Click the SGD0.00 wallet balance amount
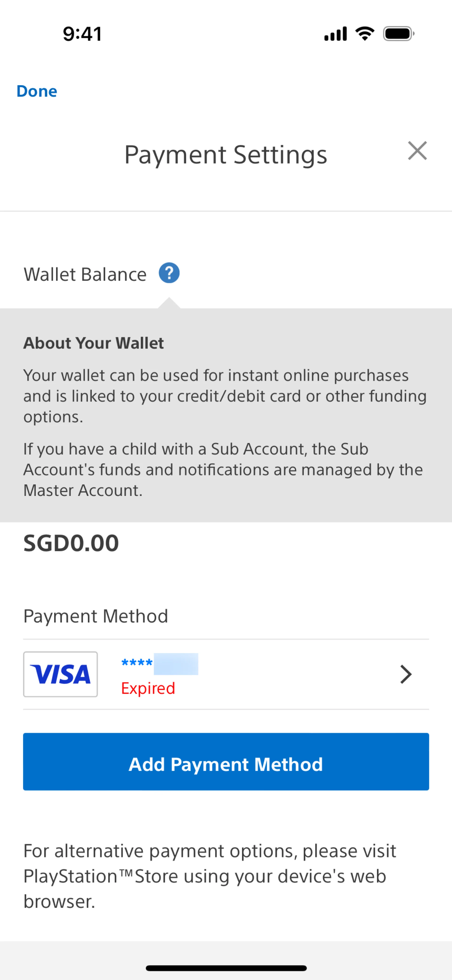Viewport: 452px width, 980px height. (71, 543)
